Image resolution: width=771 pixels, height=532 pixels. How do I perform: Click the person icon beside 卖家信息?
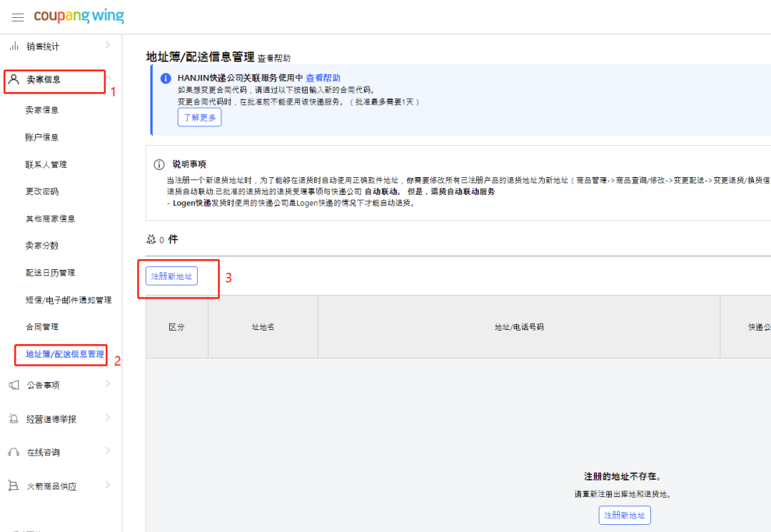[x=14, y=81]
